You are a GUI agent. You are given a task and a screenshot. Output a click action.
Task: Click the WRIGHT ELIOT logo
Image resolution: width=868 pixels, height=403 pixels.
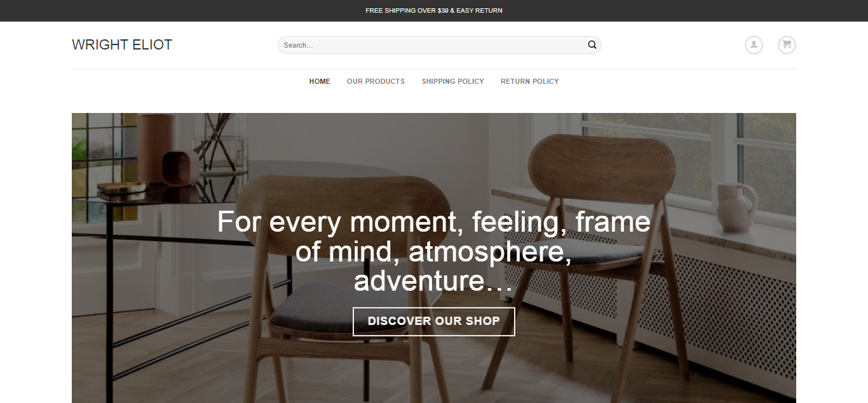click(122, 45)
